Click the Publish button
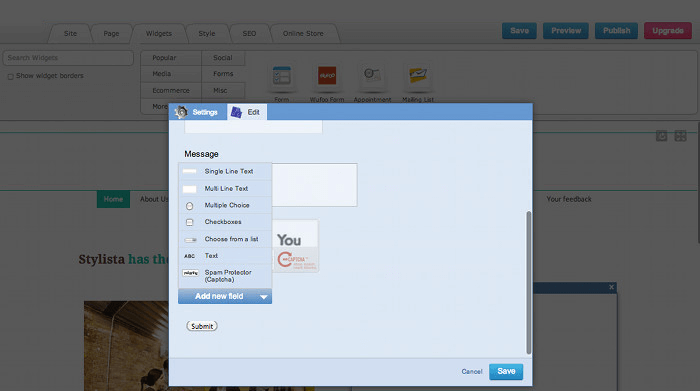Image resolution: width=700 pixels, height=391 pixels. click(x=617, y=31)
